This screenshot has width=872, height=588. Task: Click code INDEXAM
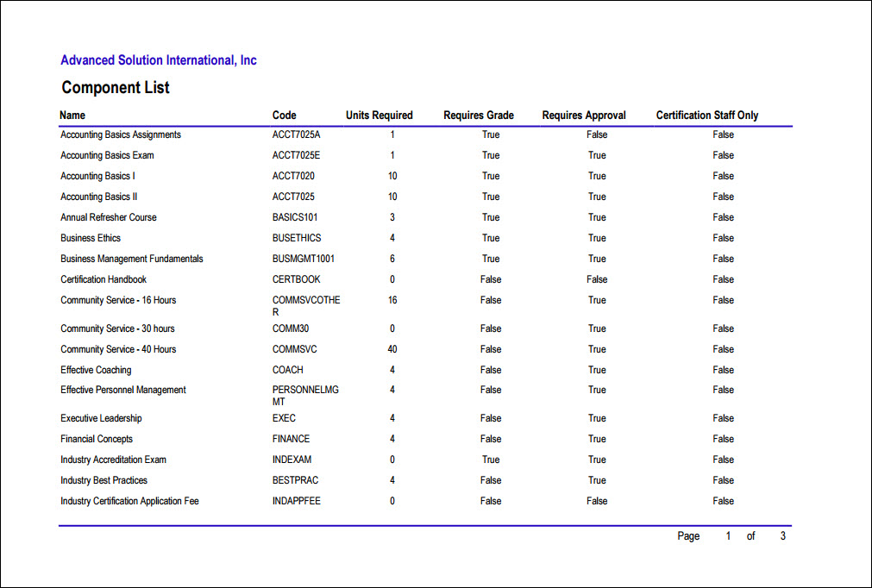(x=292, y=459)
